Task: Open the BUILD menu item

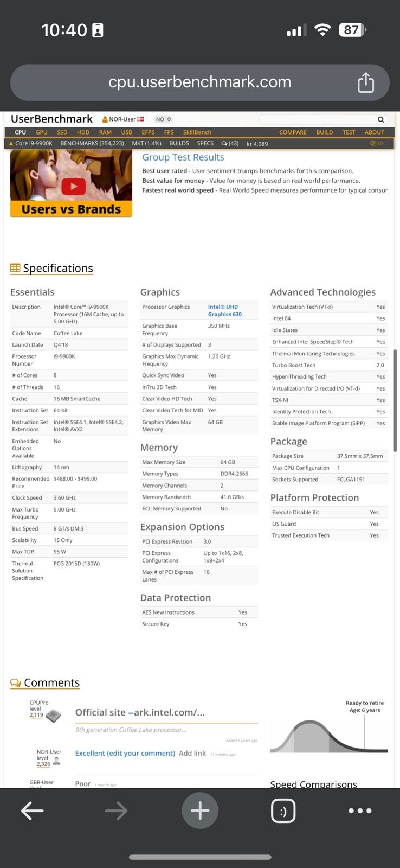Action: click(x=324, y=132)
